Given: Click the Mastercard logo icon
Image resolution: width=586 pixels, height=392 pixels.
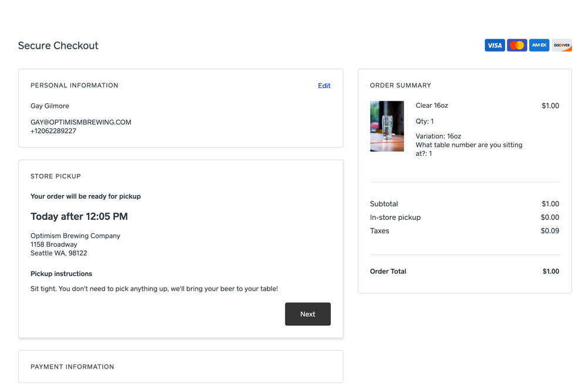Looking at the screenshot, I should pyautogui.click(x=517, y=45).
